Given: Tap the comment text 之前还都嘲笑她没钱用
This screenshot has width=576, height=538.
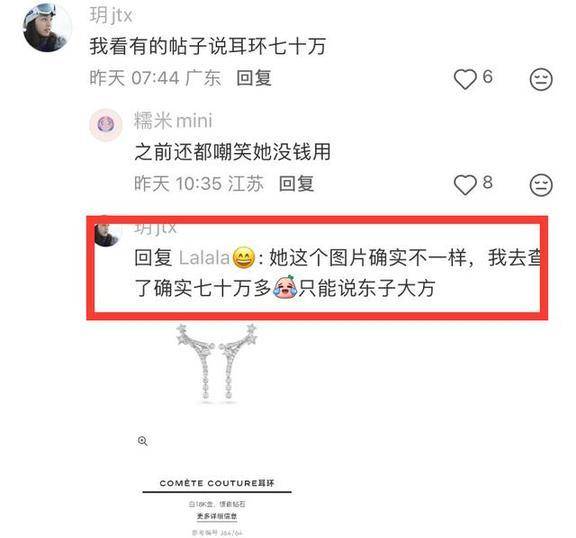Looking at the screenshot, I should point(233,152).
